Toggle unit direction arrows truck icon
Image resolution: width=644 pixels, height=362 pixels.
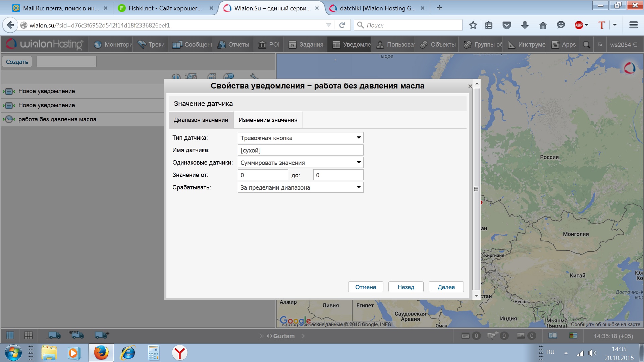(102, 335)
